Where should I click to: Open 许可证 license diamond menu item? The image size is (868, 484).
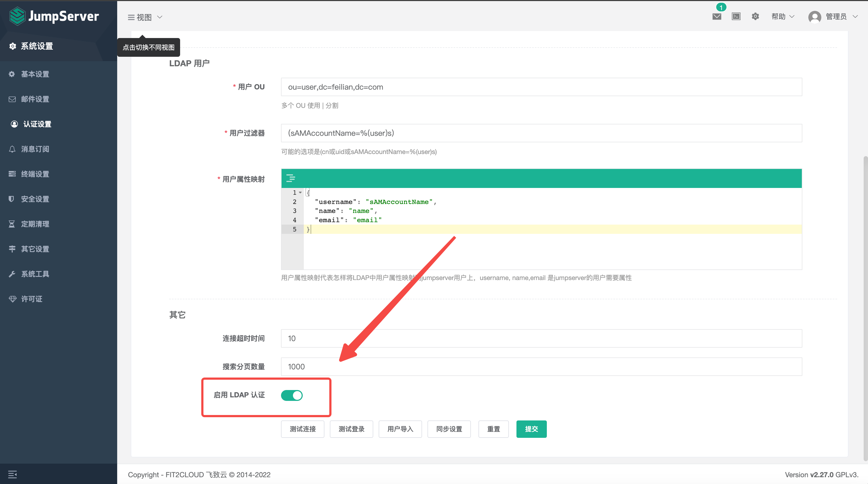[31, 299]
